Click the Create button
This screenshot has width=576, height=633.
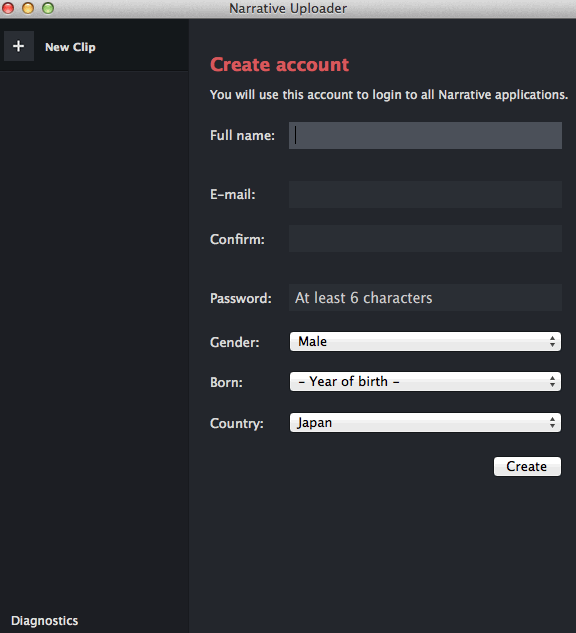pyautogui.click(x=527, y=466)
